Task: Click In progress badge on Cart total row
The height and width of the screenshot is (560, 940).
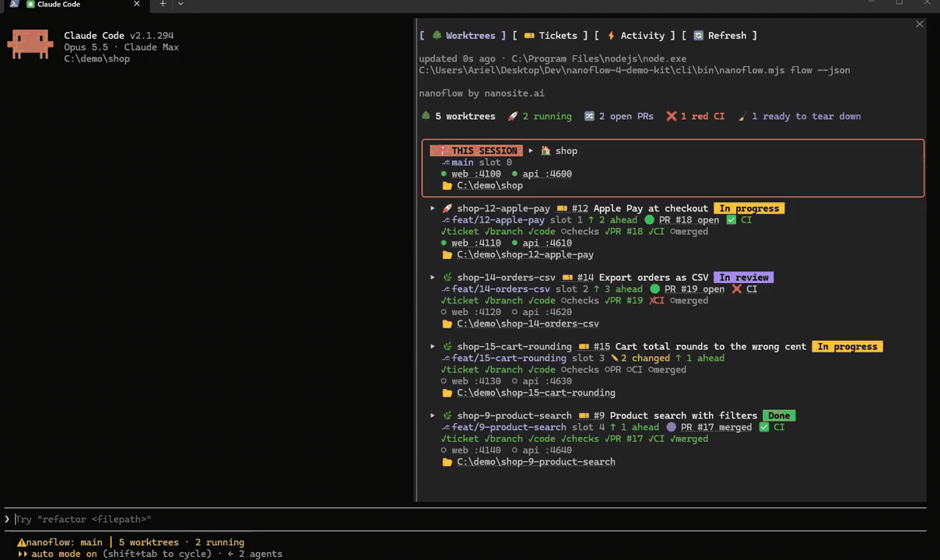Action: (x=847, y=347)
